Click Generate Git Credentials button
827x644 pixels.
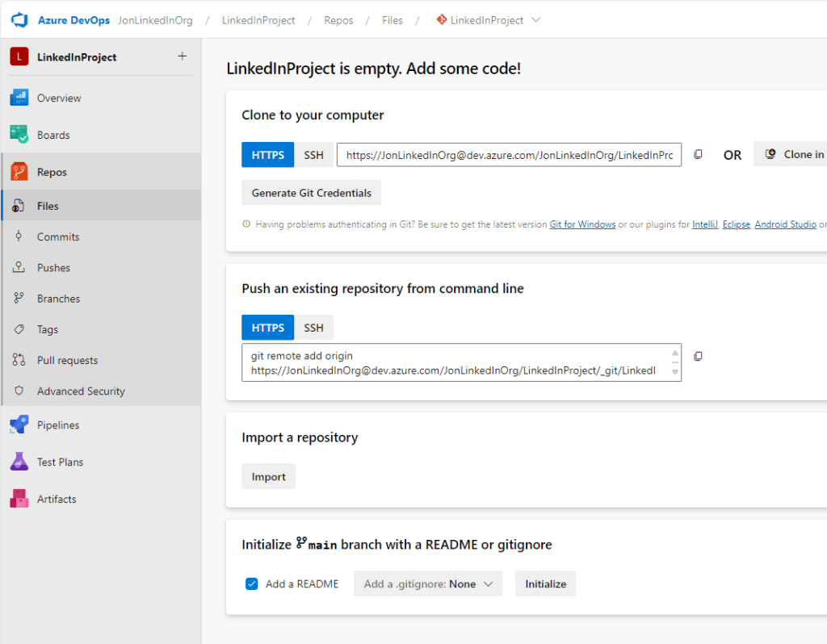point(311,193)
